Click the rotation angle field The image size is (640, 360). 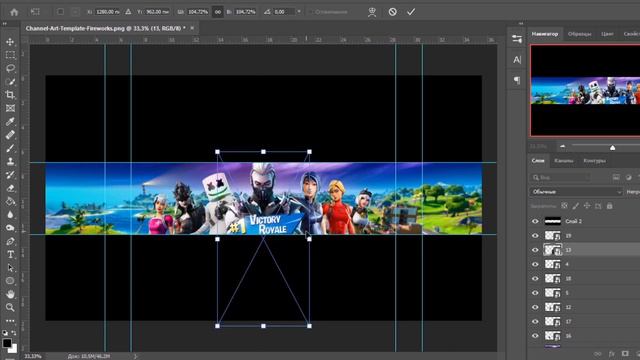284,12
